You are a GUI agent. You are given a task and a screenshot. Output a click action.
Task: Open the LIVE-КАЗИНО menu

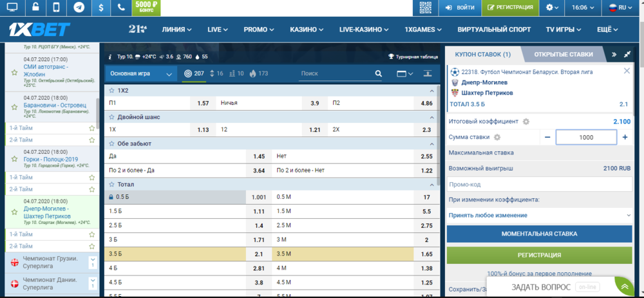click(364, 30)
